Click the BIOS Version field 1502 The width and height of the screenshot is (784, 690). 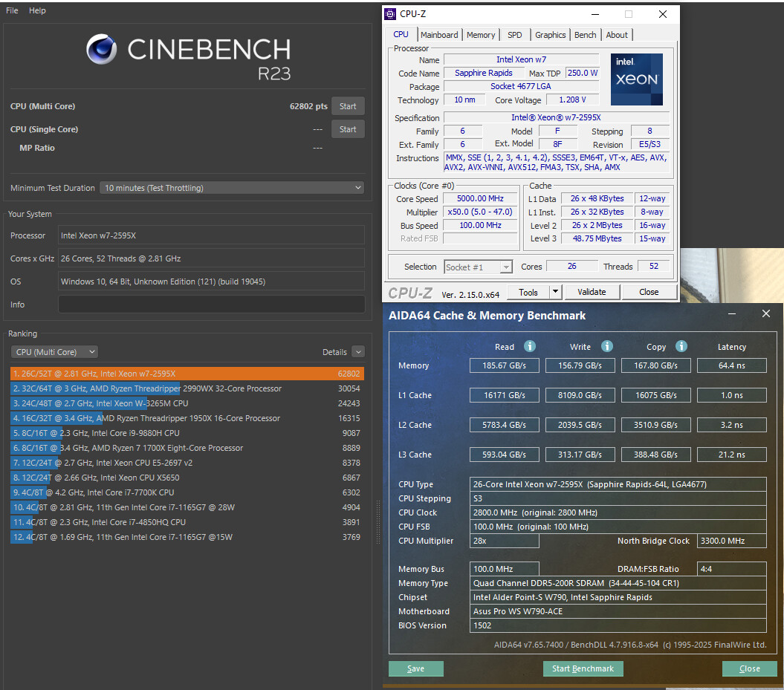(618, 625)
